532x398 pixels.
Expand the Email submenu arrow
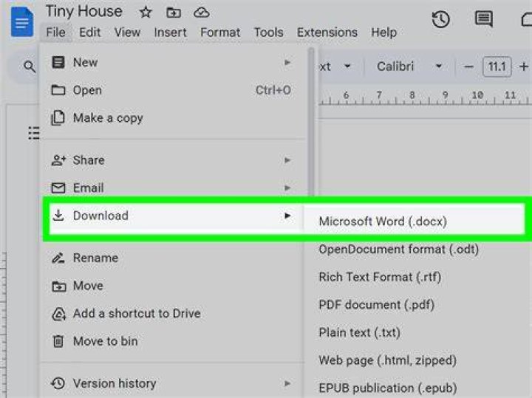click(287, 188)
